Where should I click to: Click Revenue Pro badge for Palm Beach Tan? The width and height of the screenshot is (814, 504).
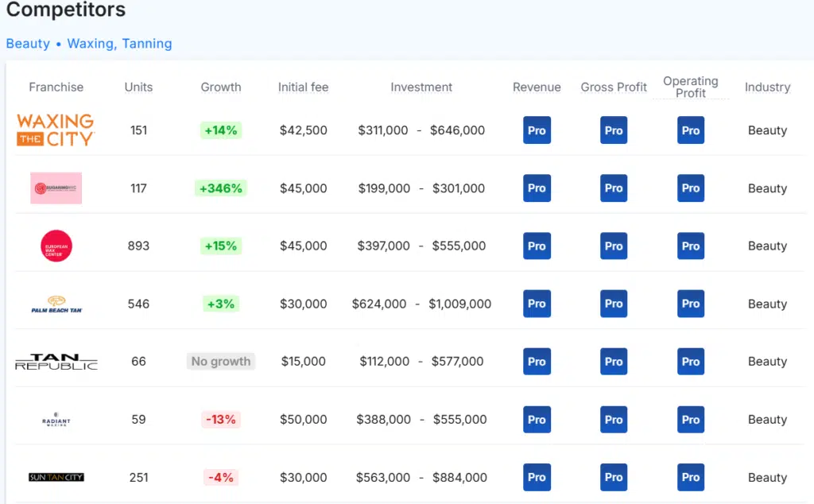coord(537,304)
